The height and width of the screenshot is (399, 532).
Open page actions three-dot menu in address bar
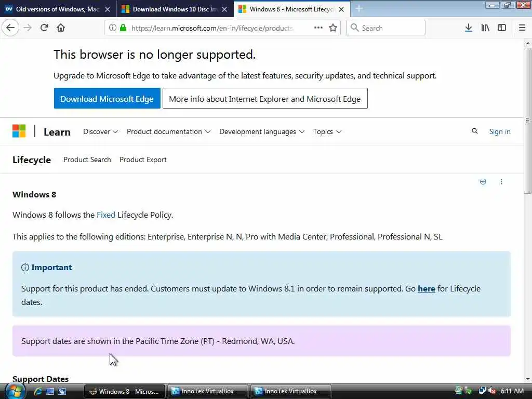point(318,28)
